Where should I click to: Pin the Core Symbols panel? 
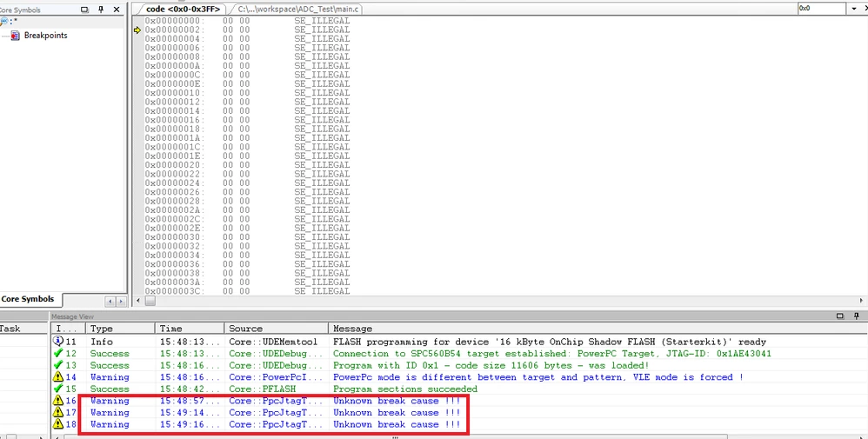(101, 10)
